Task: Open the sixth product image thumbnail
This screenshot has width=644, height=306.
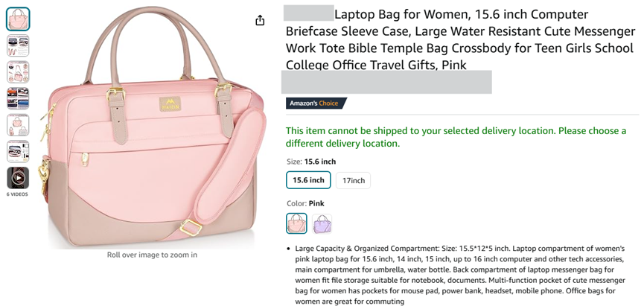Action: click(x=18, y=151)
